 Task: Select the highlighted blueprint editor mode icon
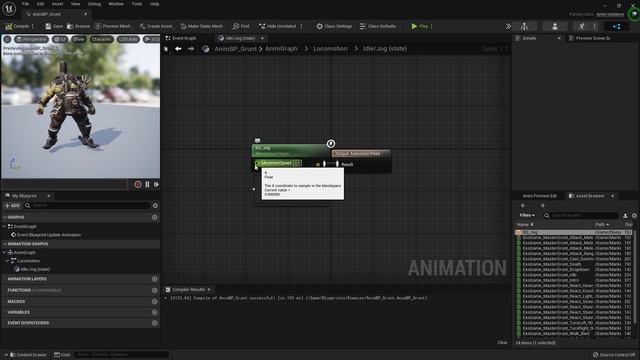click(617, 27)
